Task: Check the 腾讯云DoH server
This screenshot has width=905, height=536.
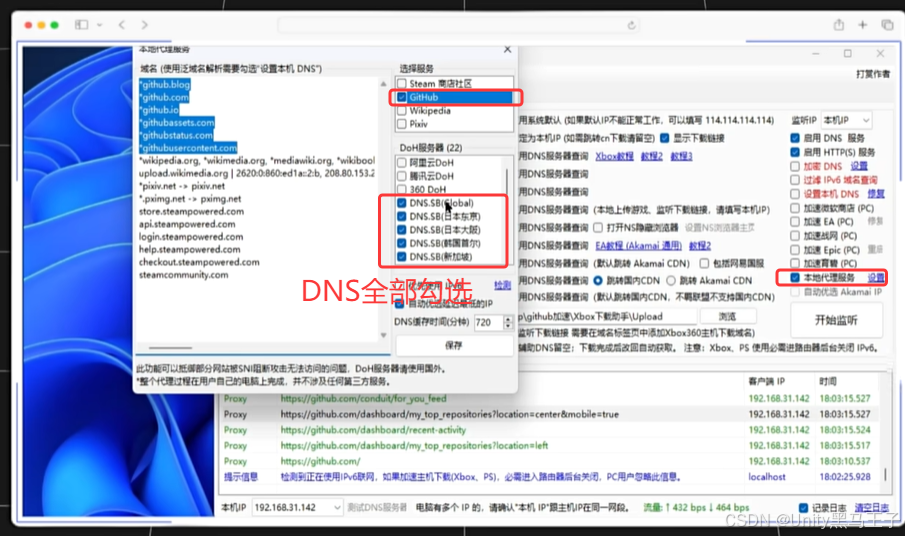Action: [x=402, y=176]
